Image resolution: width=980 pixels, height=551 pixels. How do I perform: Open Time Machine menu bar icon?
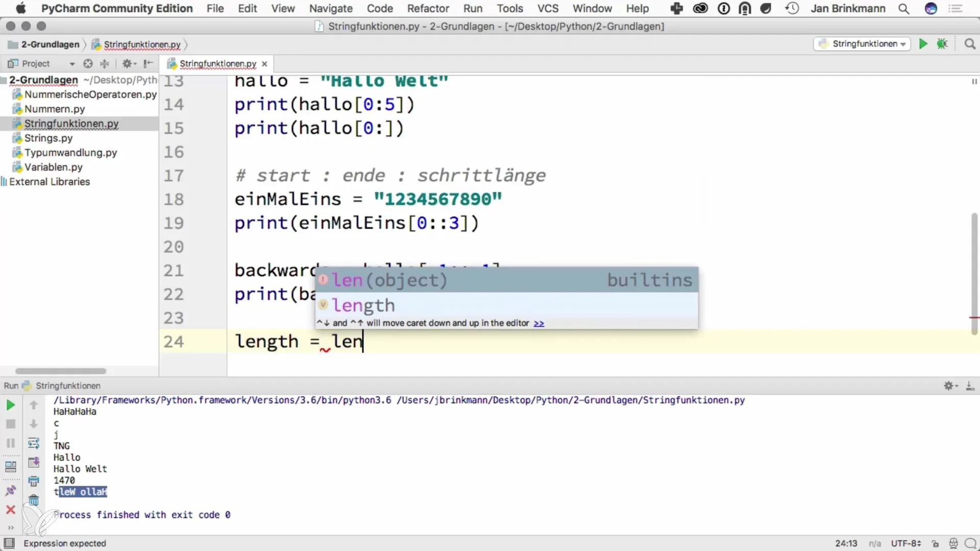pos(792,9)
